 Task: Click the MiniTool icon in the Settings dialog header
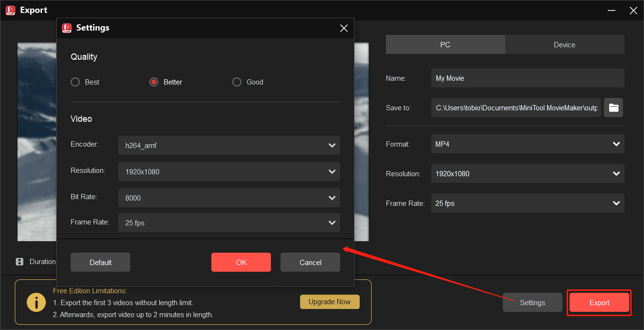coord(67,28)
